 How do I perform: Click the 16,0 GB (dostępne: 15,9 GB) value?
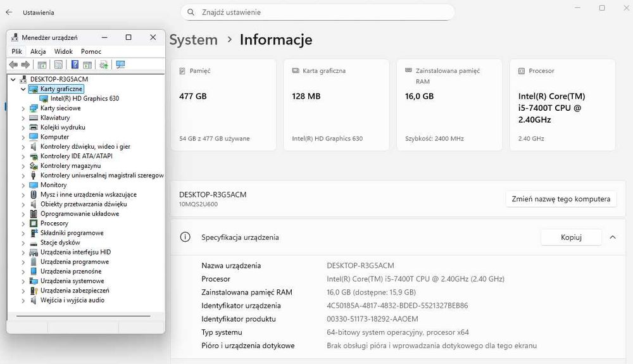(x=371, y=292)
